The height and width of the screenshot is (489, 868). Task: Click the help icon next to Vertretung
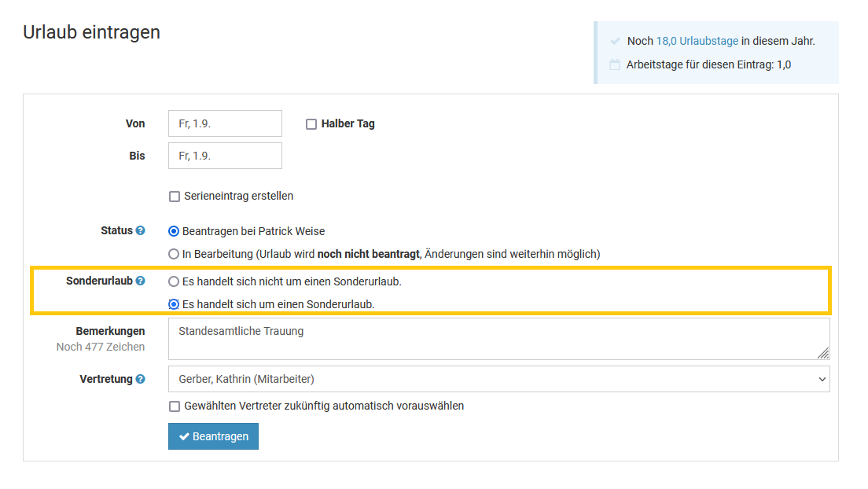click(x=141, y=379)
